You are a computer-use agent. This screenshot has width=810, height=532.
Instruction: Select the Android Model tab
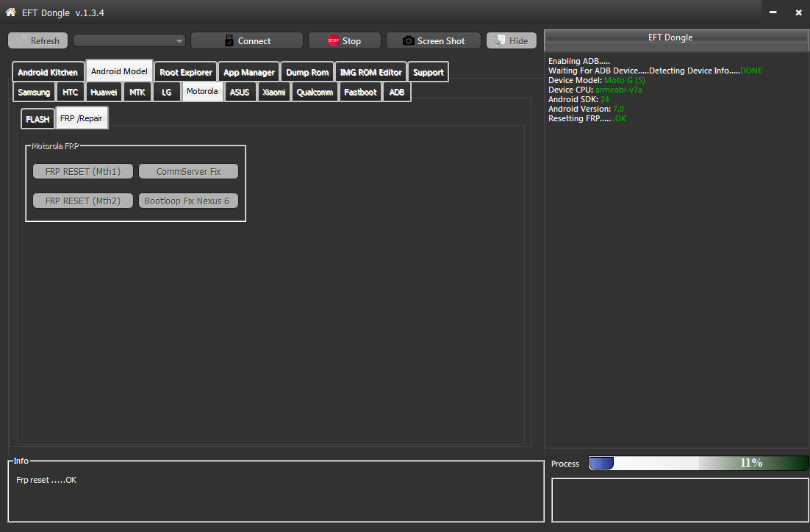[x=119, y=71]
